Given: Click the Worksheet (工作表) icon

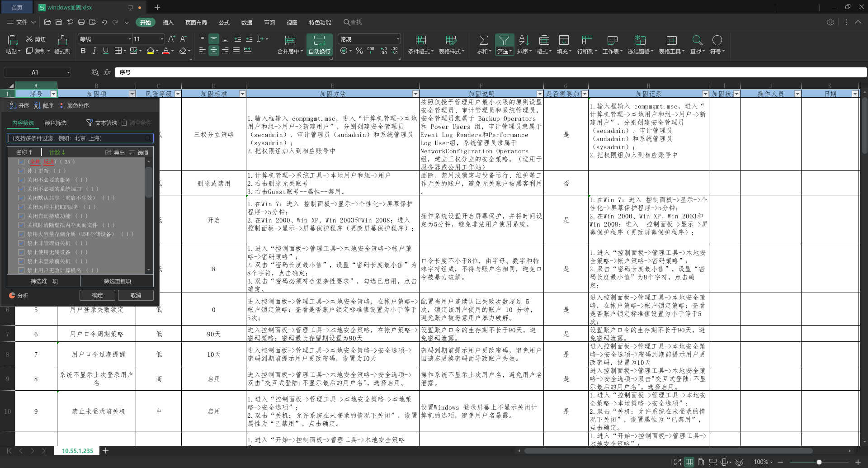Looking at the screenshot, I should coord(612,40).
